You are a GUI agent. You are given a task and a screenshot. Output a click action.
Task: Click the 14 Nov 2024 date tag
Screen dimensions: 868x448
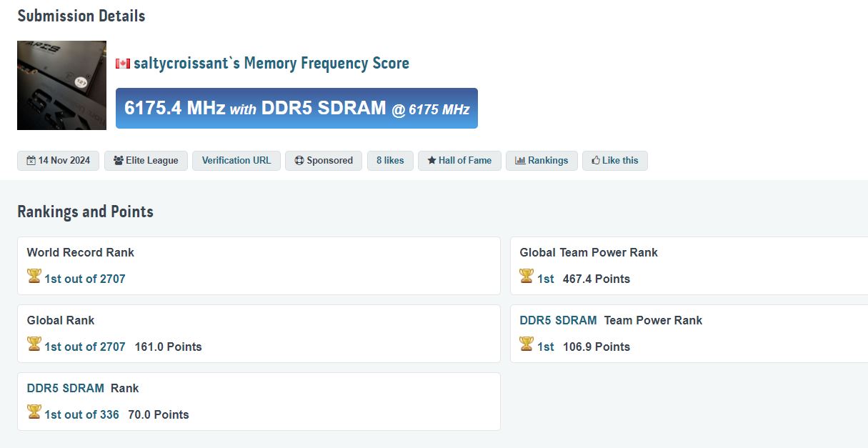pyautogui.click(x=59, y=161)
